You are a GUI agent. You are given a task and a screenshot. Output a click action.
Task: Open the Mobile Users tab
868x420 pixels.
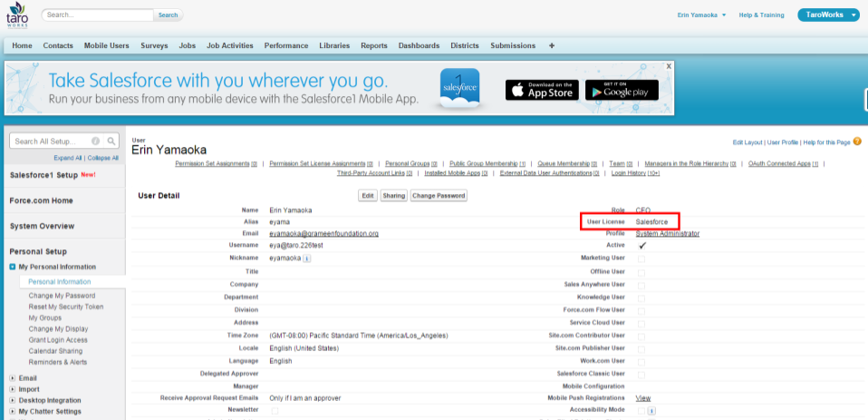click(106, 45)
